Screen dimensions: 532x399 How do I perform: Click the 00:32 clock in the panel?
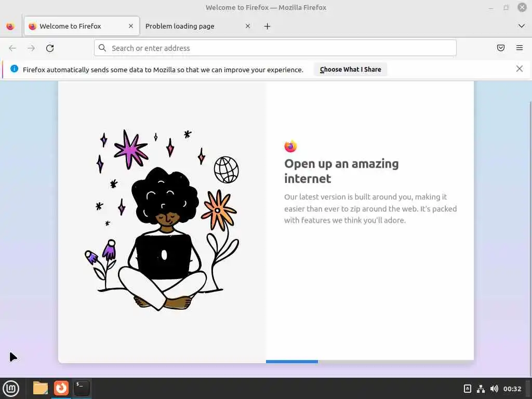click(x=512, y=389)
